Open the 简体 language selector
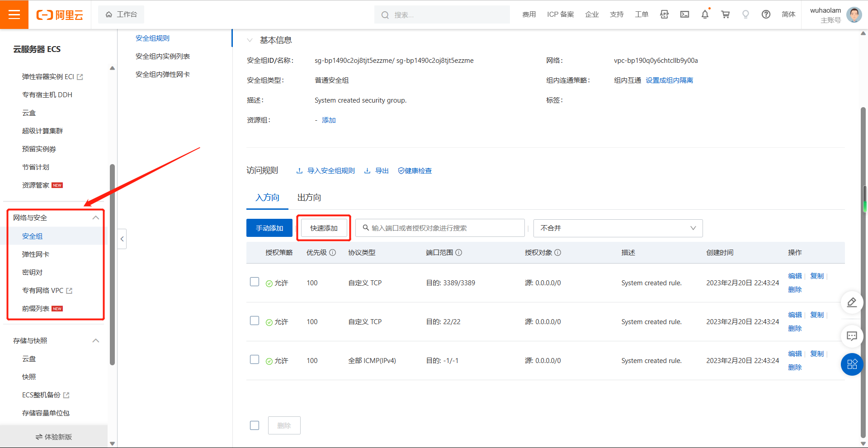This screenshot has height=448, width=868. 788,14
